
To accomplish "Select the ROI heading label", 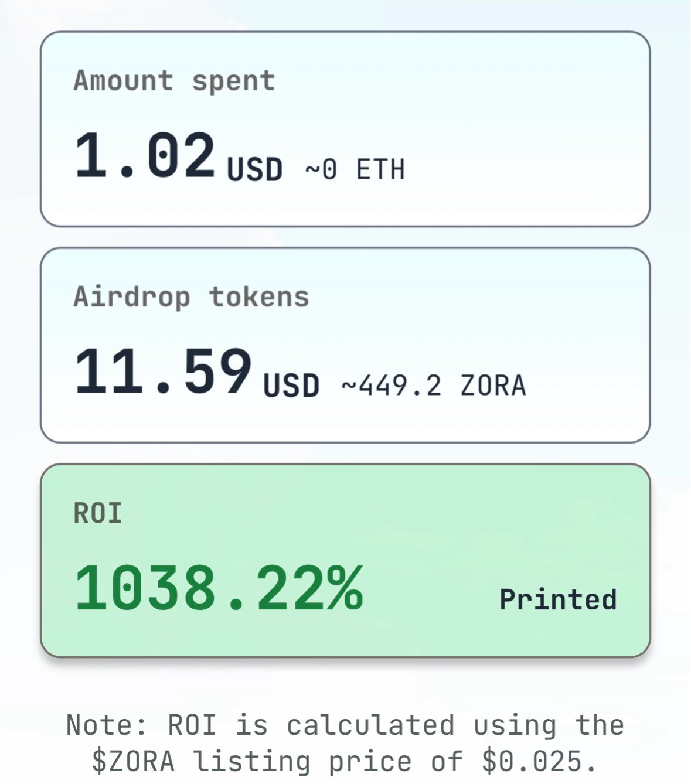I will point(98,513).
